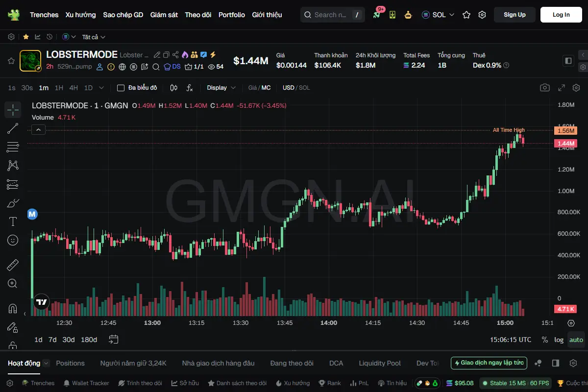This screenshot has width=588, height=392.
Task: Click Giao dịch ngay lập tức button
Action: click(x=489, y=363)
